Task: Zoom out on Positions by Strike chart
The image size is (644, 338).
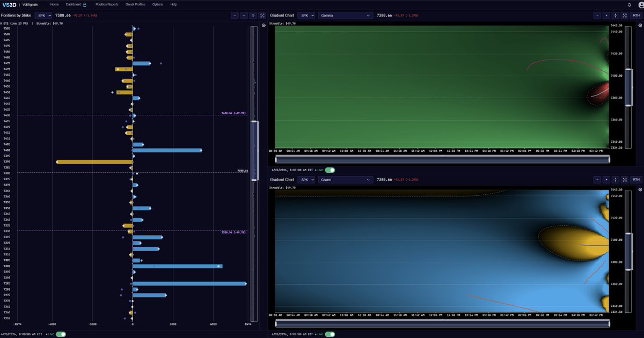Action: pyautogui.click(x=235, y=16)
